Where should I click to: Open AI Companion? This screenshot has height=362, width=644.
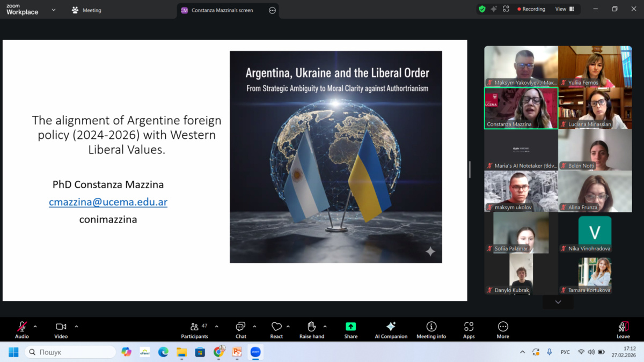[391, 330]
